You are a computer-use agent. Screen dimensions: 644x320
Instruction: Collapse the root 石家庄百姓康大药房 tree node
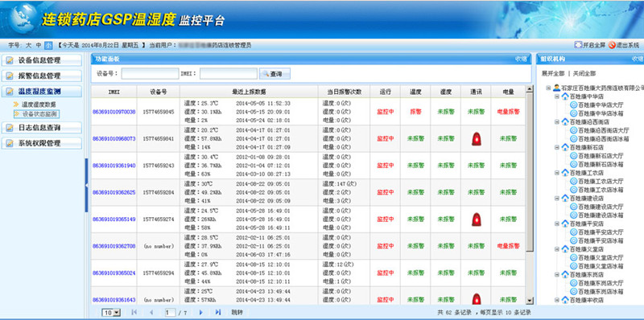click(548, 88)
